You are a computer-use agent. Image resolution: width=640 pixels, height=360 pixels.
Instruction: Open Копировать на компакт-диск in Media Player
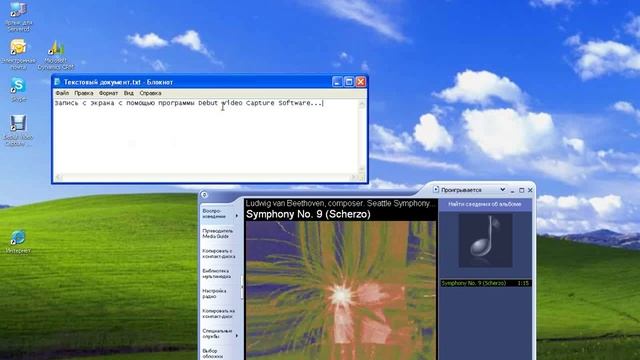pyautogui.click(x=220, y=313)
